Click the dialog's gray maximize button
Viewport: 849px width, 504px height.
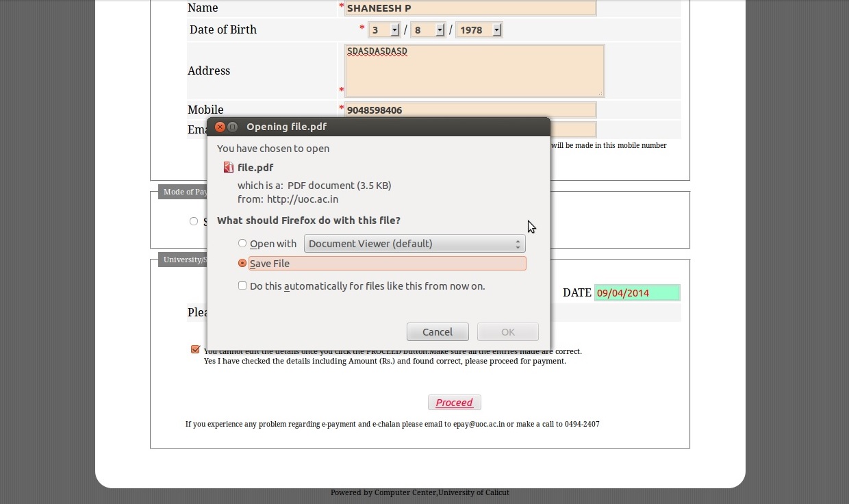[233, 127]
